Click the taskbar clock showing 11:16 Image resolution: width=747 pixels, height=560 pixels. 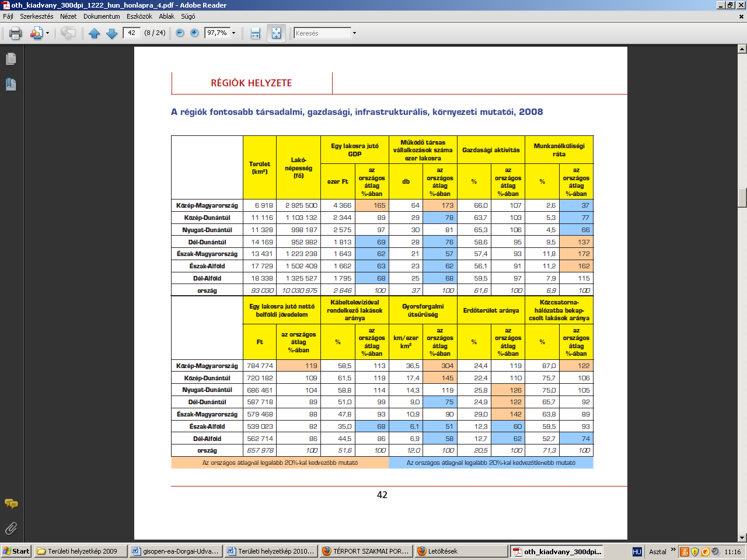(732, 551)
